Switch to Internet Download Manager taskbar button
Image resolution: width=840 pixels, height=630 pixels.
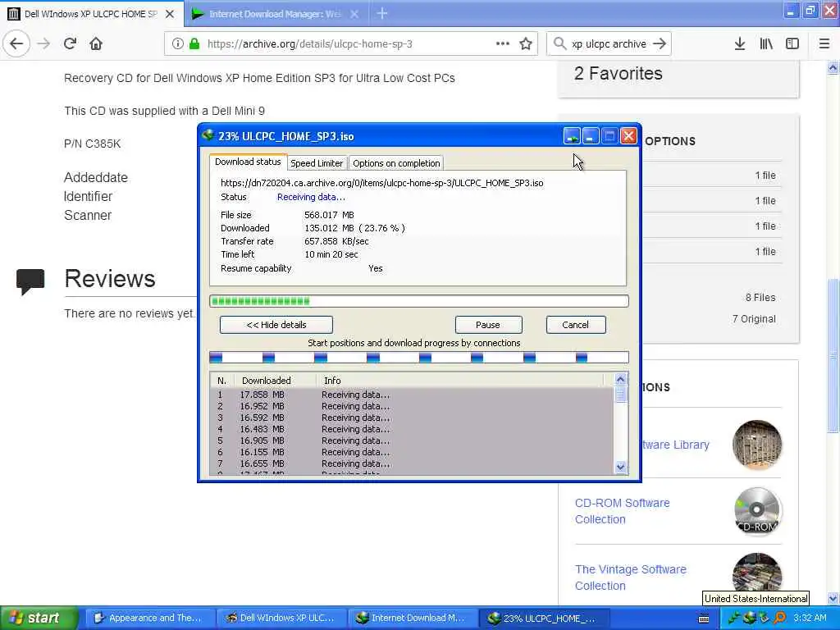tap(412, 619)
